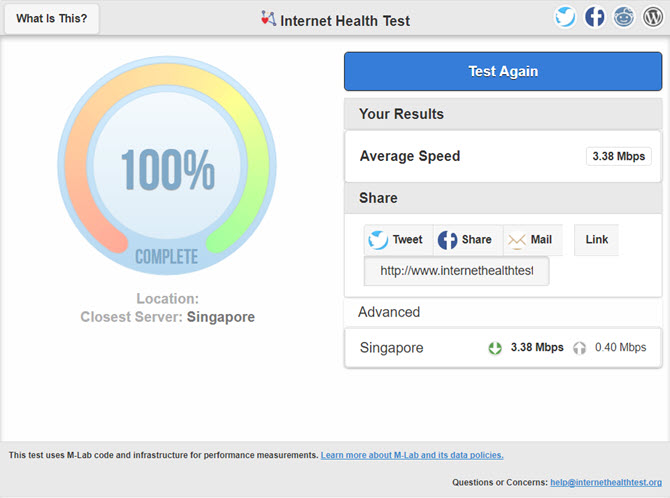Expand the Advanced section
Image resolution: width=670 pixels, height=498 pixels.
pyautogui.click(x=503, y=312)
